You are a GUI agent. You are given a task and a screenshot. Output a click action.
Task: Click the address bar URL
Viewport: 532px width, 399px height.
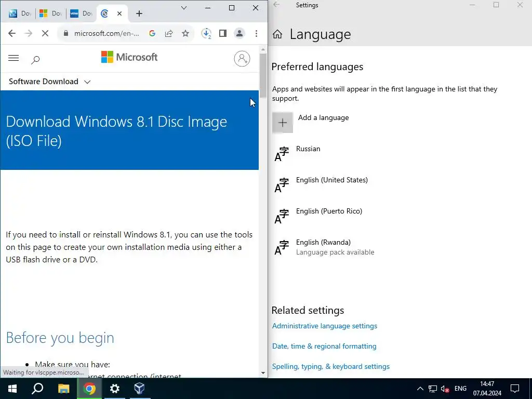(x=107, y=33)
